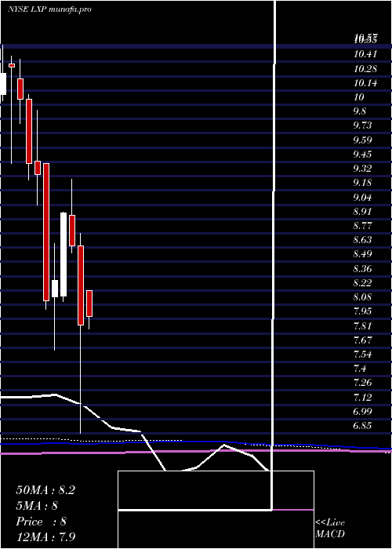Pick the 7.81 price axis label
392x549 pixels.
[x=362, y=326]
